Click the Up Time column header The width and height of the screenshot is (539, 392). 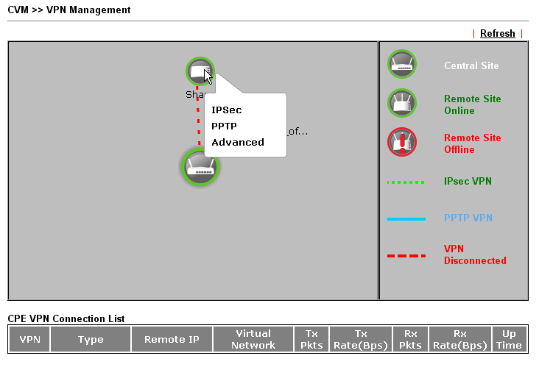click(509, 339)
